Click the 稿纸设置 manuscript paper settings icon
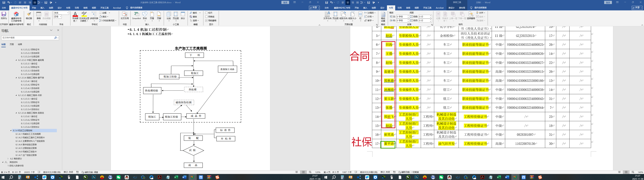 [383, 17]
